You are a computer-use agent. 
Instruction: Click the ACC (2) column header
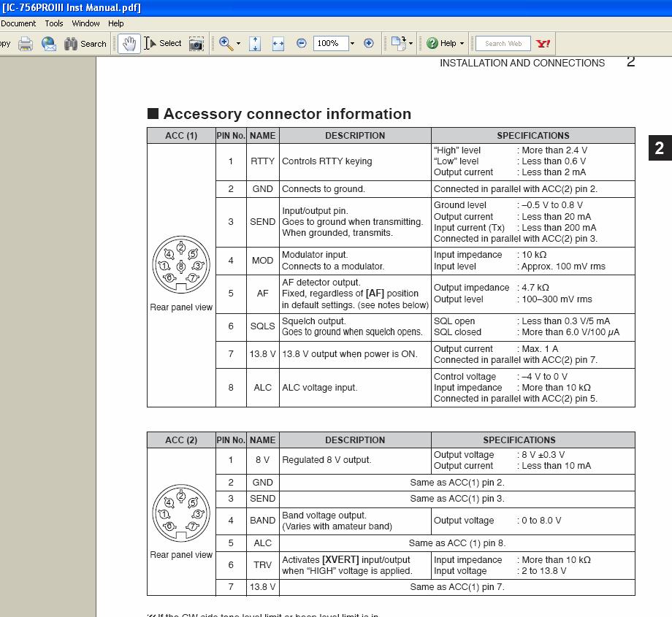(x=181, y=440)
